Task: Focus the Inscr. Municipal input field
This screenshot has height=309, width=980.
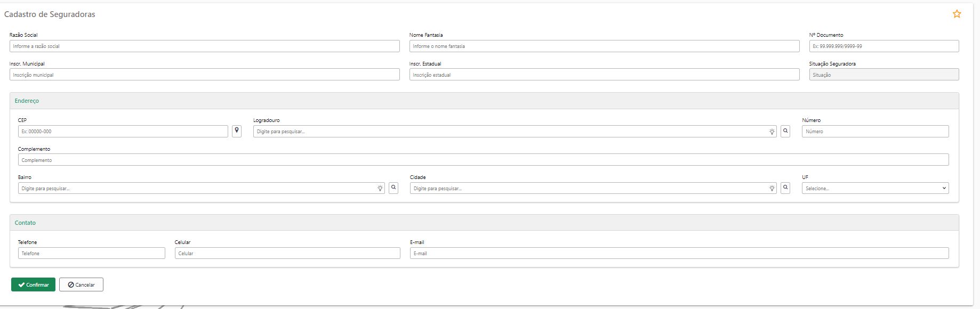Action: (x=204, y=75)
